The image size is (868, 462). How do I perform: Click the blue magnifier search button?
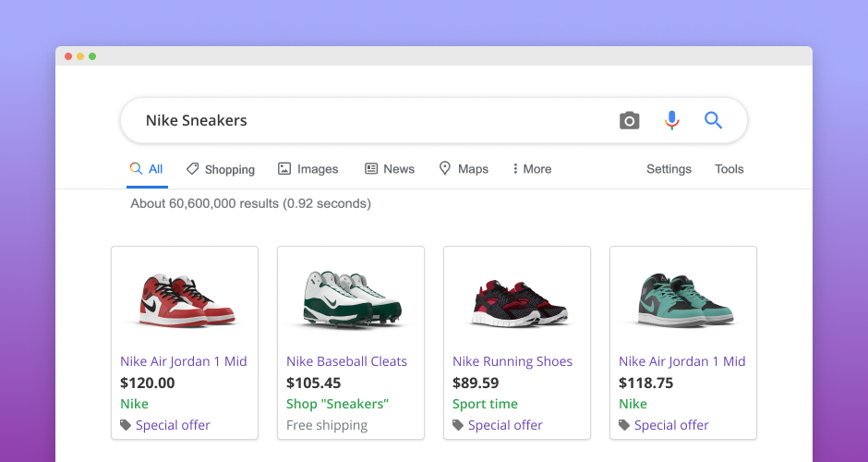point(713,120)
